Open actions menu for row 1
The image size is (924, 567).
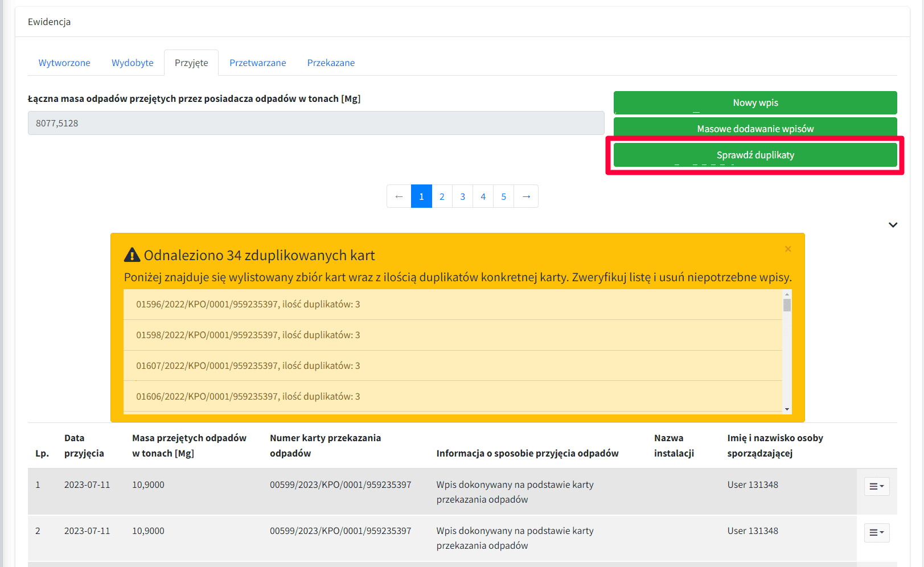(x=876, y=487)
